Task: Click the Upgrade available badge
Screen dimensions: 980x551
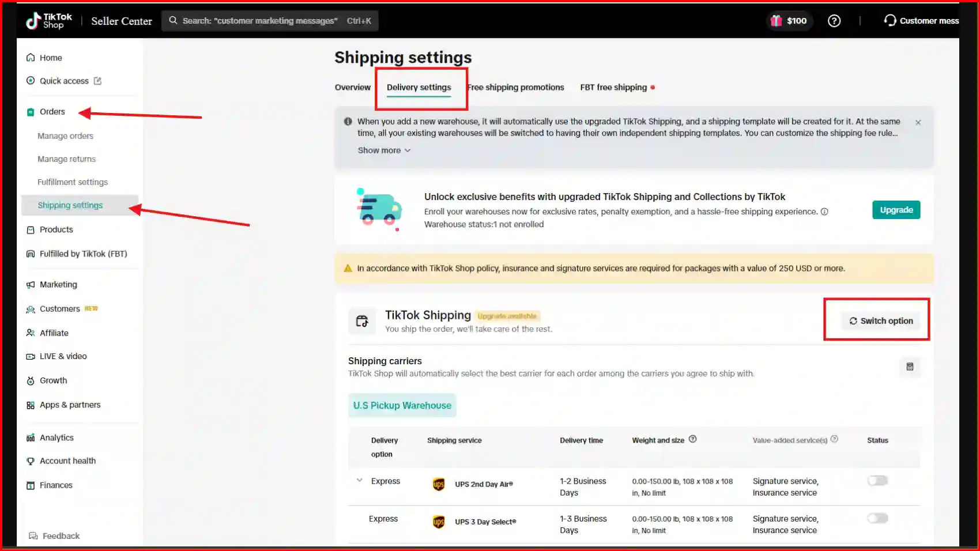Action: pyautogui.click(x=507, y=316)
